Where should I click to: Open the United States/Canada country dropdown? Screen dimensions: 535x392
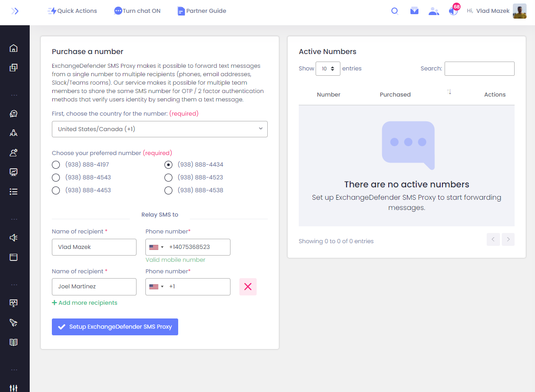(160, 129)
